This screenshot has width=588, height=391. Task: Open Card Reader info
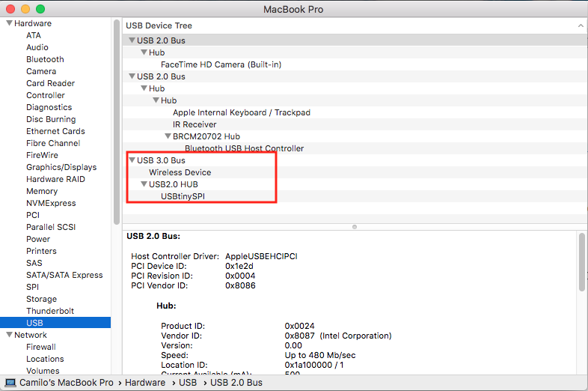pyautogui.click(x=51, y=83)
